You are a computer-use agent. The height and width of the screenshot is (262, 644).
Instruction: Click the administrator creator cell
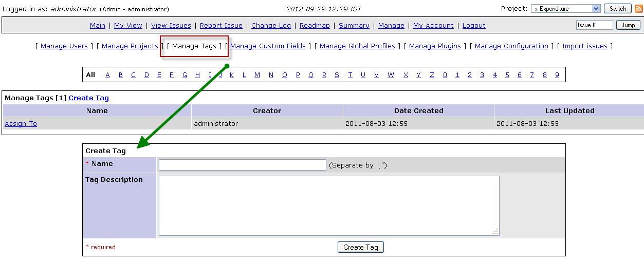[267, 123]
